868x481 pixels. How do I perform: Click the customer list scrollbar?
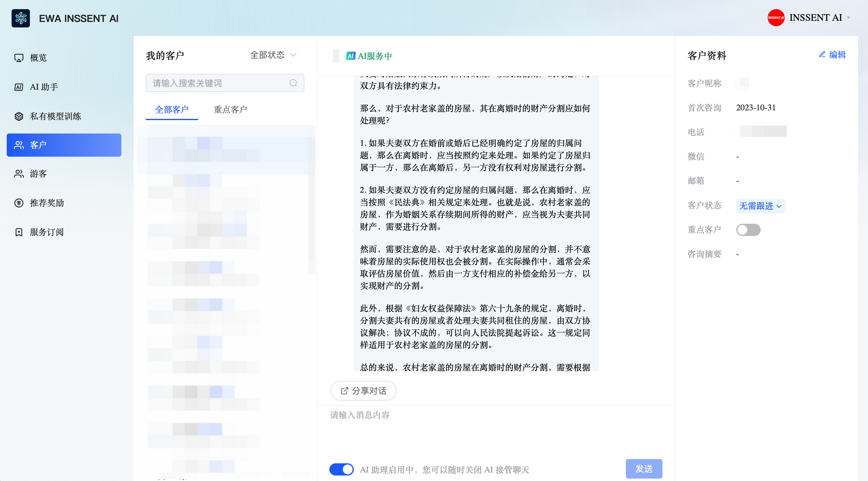click(x=312, y=205)
